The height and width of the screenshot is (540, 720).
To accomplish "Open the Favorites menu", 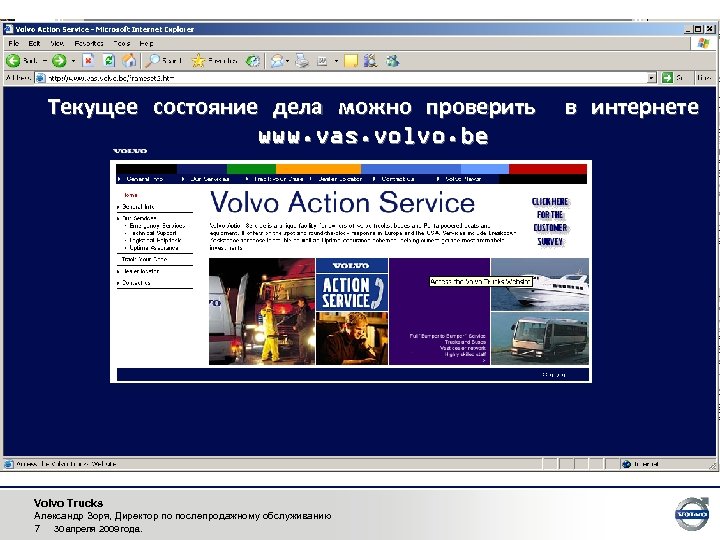I will pos(89,43).
